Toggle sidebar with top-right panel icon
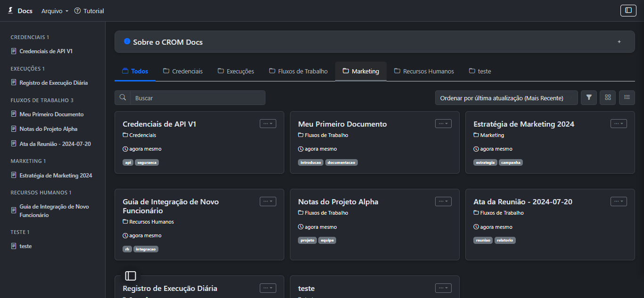This screenshot has width=644, height=298. point(628,10)
